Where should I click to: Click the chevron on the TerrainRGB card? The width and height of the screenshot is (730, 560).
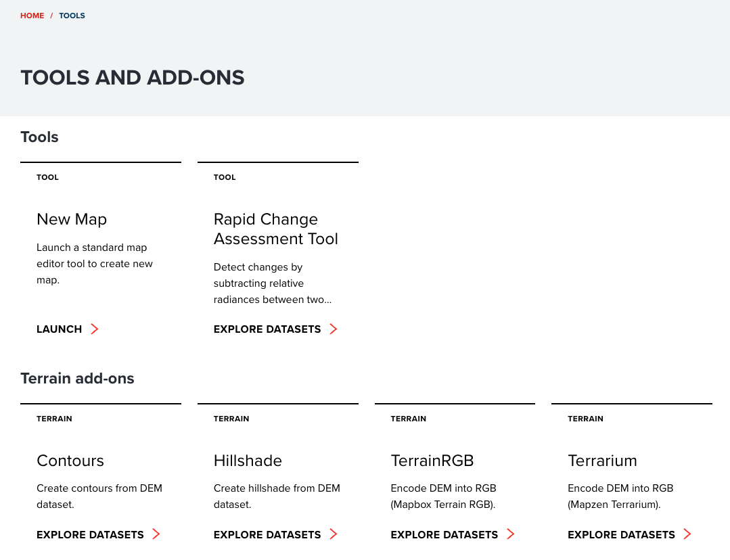click(x=510, y=534)
